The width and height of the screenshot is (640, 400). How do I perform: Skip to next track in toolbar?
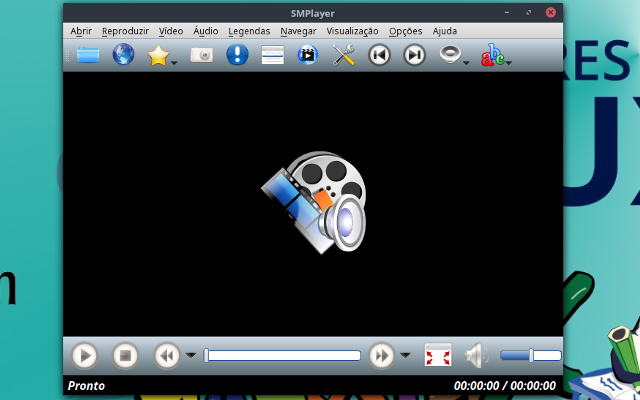coord(414,55)
